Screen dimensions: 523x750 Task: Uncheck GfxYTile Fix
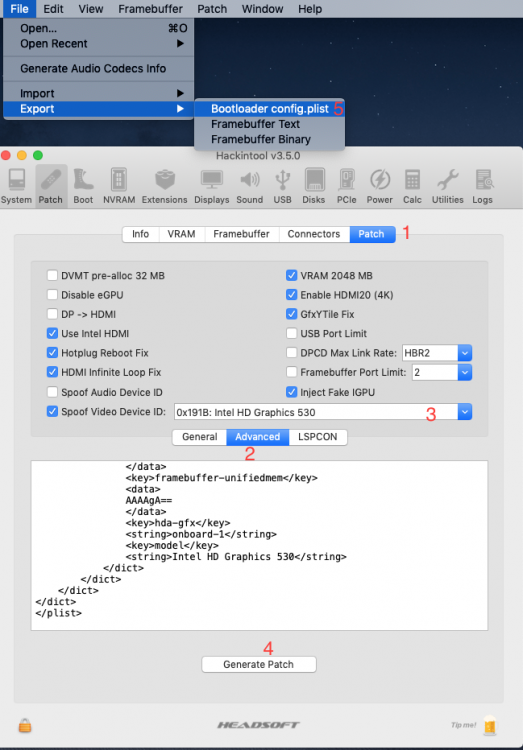click(x=291, y=314)
